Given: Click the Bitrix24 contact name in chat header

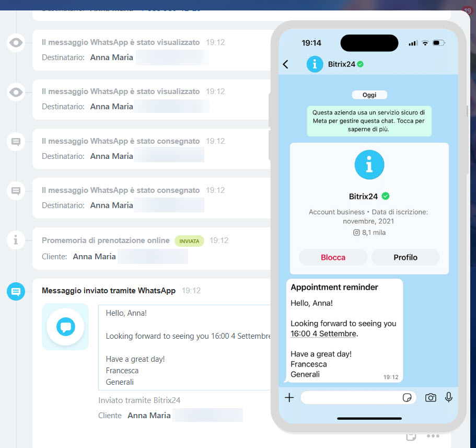Looking at the screenshot, I should click(x=342, y=64).
